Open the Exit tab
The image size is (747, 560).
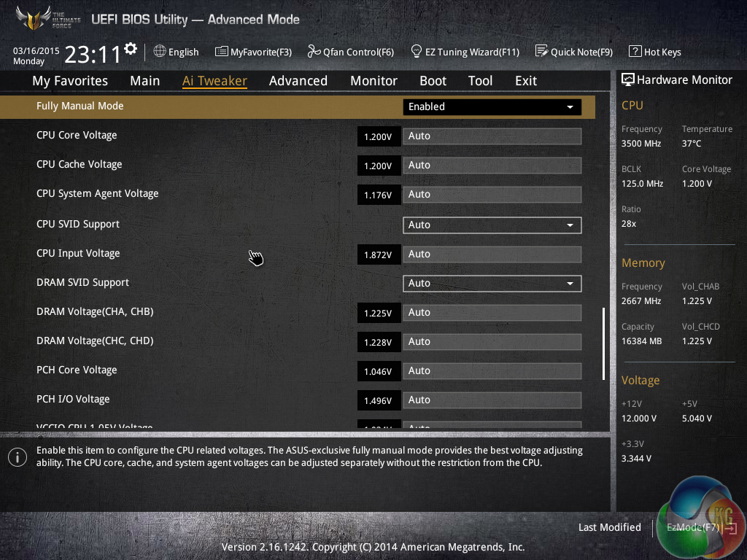pos(526,81)
